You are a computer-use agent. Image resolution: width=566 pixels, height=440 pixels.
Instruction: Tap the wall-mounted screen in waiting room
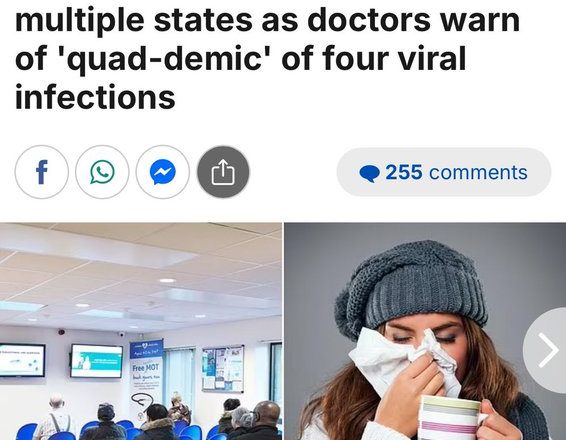[x=96, y=361]
